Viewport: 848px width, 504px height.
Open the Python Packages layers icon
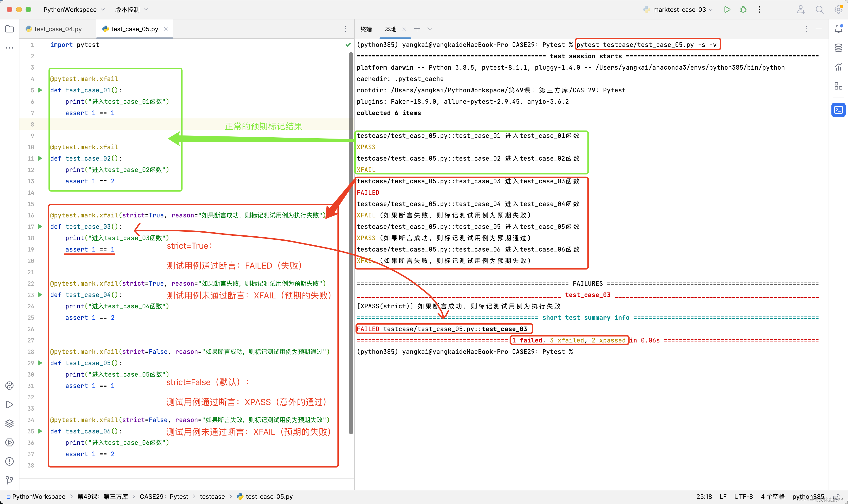9,423
